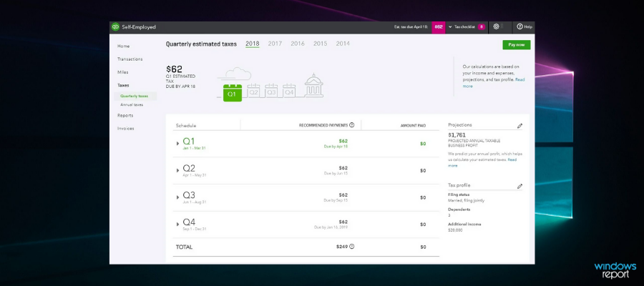This screenshot has height=286, width=644.
Task: Switch to the 2015 tax year tab
Action: tap(320, 44)
